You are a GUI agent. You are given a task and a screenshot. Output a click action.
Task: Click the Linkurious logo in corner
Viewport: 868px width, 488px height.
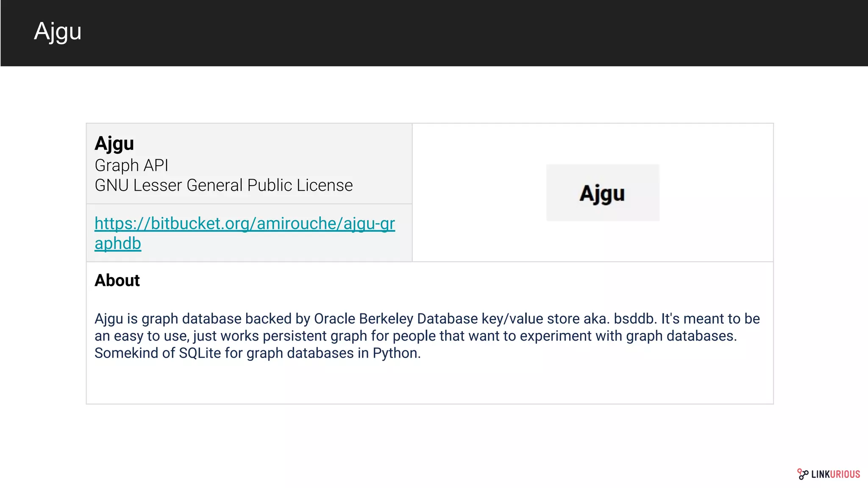[x=829, y=474]
